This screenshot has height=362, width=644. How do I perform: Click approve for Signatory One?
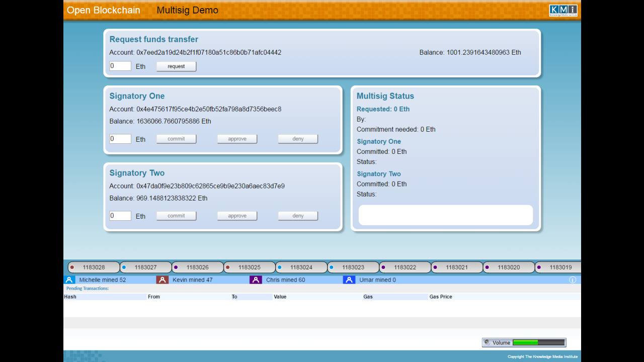point(237,139)
